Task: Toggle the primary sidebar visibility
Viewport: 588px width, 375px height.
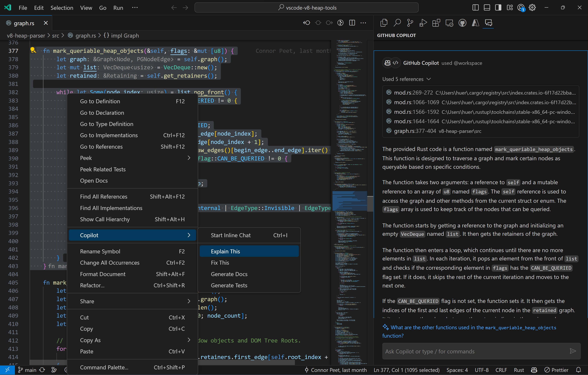Action: [475, 8]
